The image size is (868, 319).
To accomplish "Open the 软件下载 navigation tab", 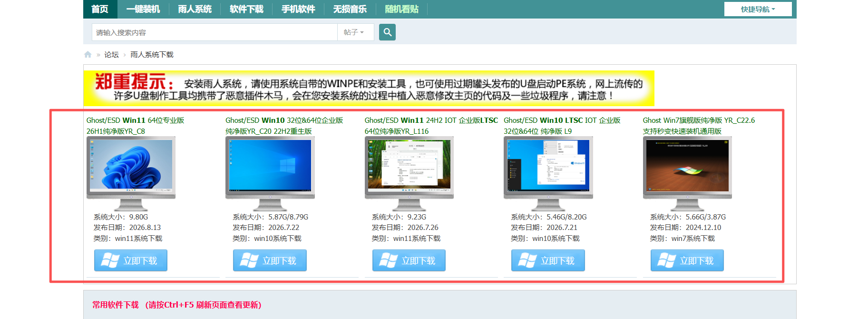I will click(x=246, y=9).
